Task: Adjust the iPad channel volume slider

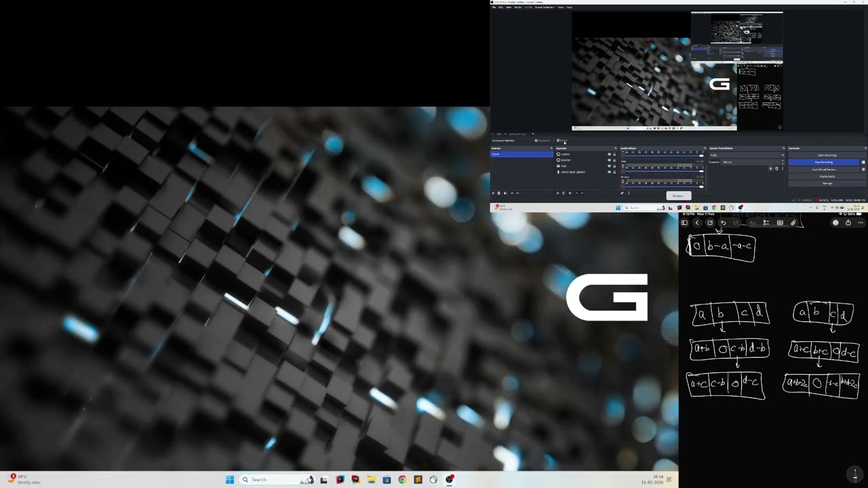Action: pyautogui.click(x=665, y=171)
